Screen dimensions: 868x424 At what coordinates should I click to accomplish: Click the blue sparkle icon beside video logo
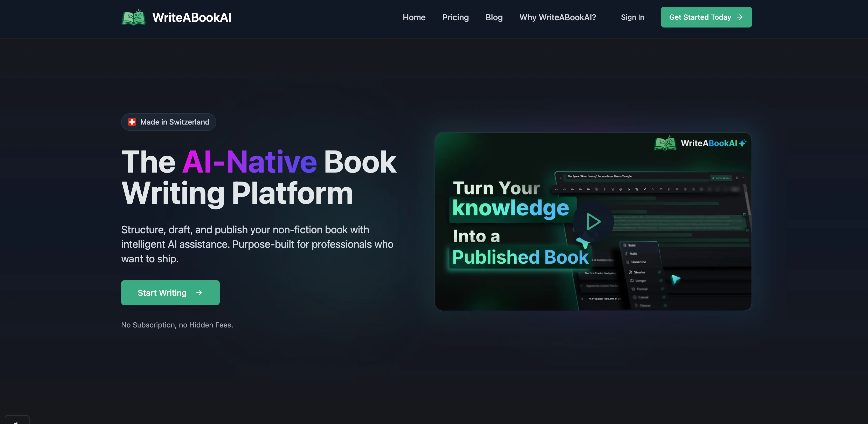coord(743,143)
